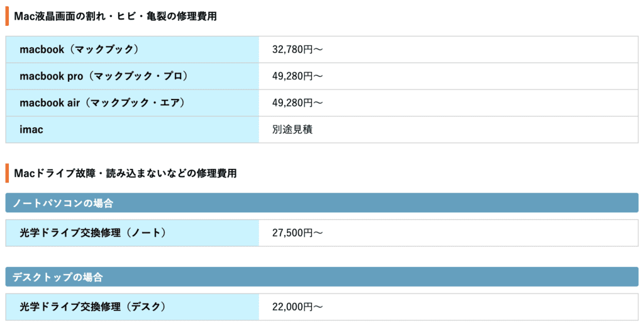
Task: Select the imac row label
Action: (31, 129)
